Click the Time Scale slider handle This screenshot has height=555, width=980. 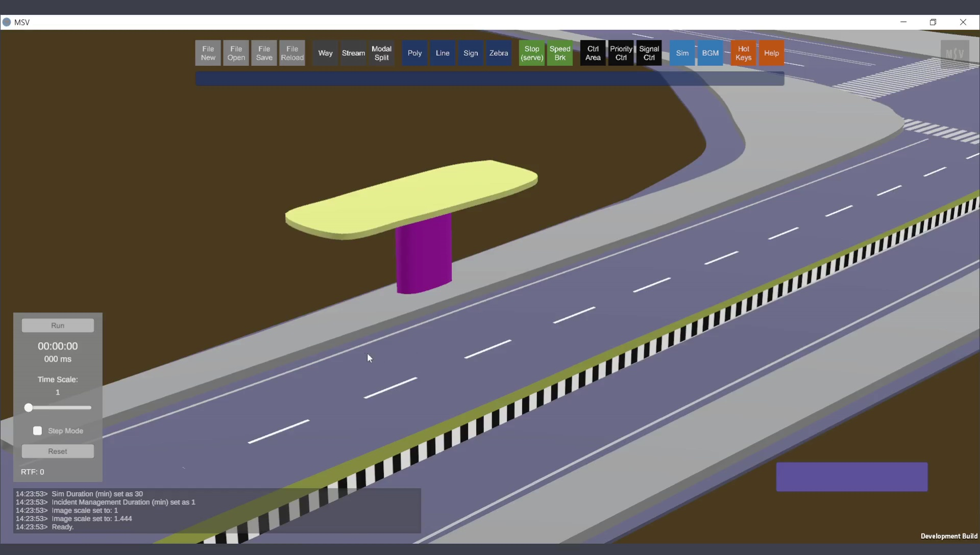coord(29,408)
